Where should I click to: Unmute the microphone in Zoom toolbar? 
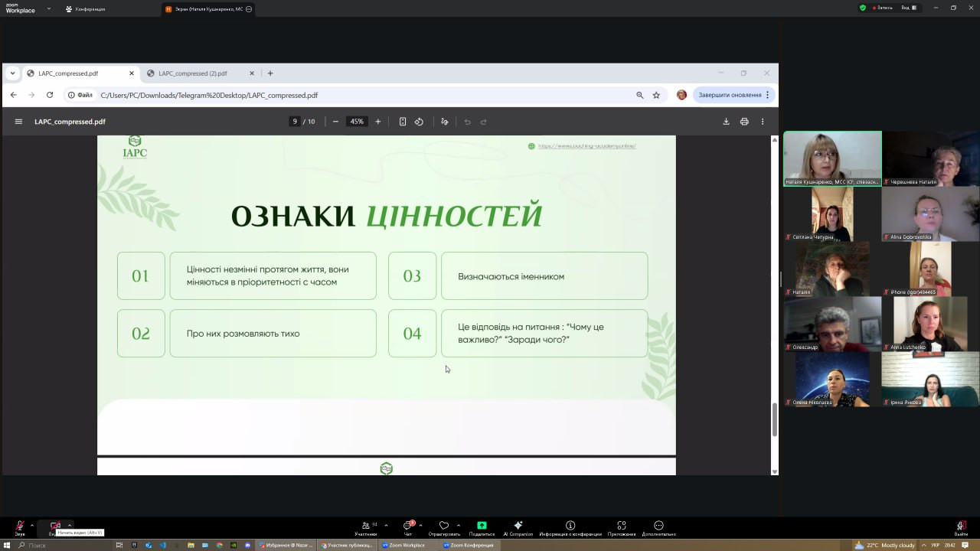[x=20, y=526]
